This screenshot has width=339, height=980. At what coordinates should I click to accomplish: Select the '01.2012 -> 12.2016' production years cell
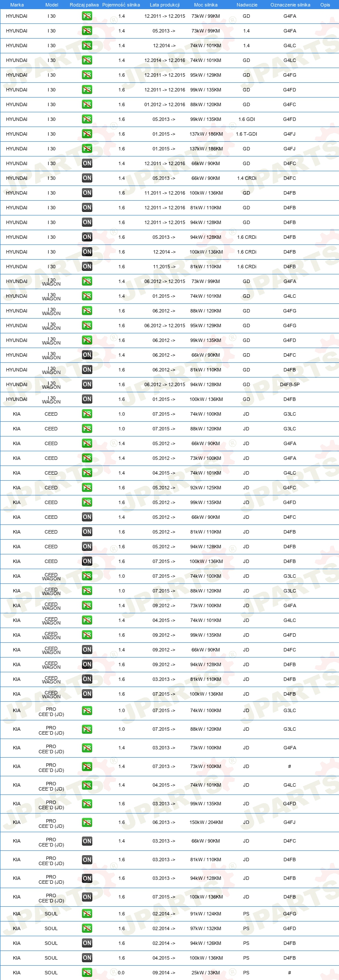pyautogui.click(x=165, y=104)
